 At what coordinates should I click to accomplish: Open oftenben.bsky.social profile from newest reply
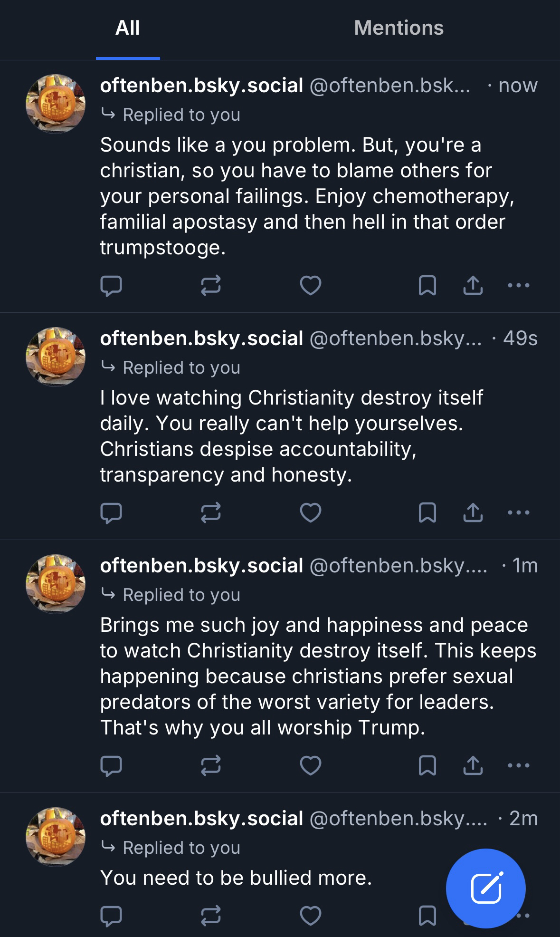56,104
